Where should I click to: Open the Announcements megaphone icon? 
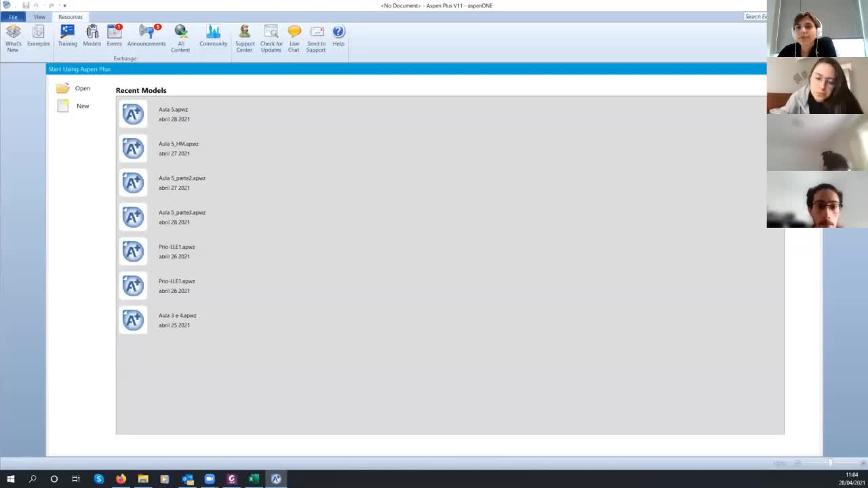pos(146,36)
